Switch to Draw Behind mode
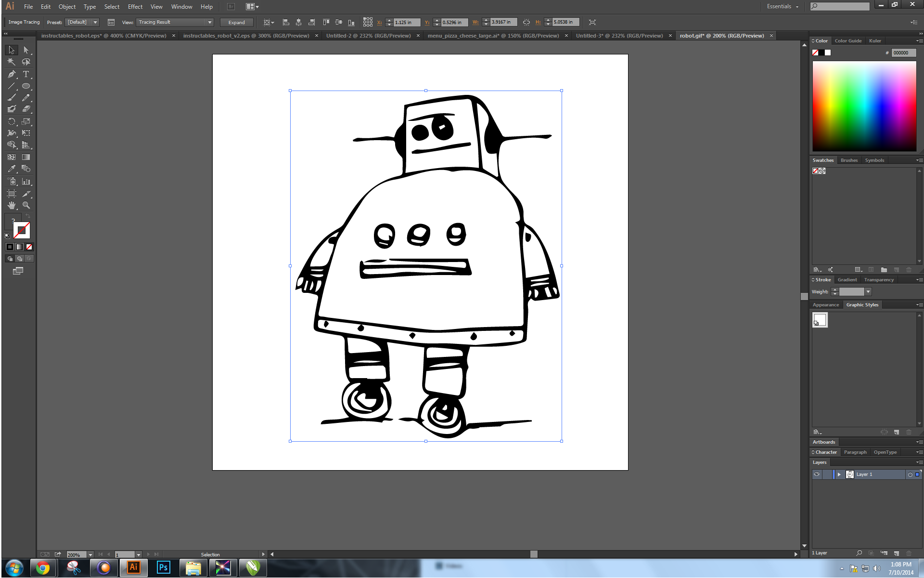Screen dimensions: 924x578 [x=19, y=259]
